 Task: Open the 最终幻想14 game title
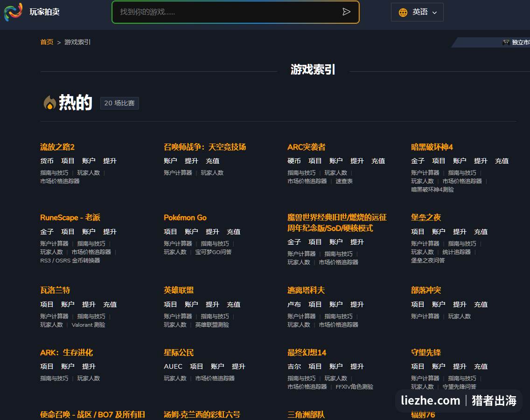click(307, 352)
